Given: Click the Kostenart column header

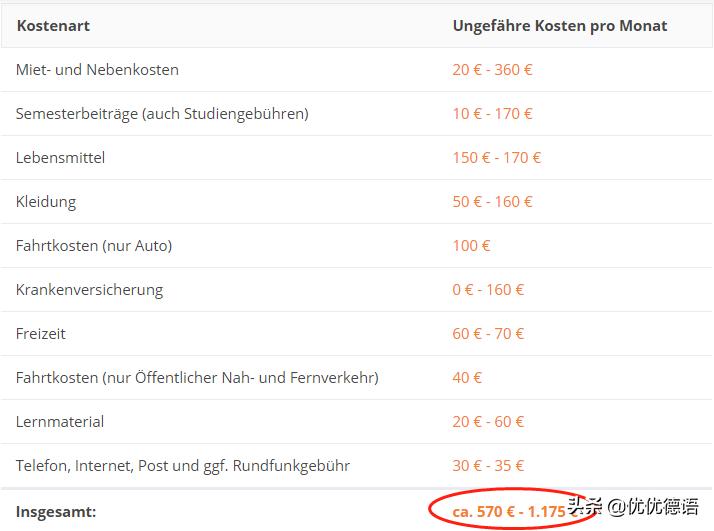Looking at the screenshot, I should (53, 25).
